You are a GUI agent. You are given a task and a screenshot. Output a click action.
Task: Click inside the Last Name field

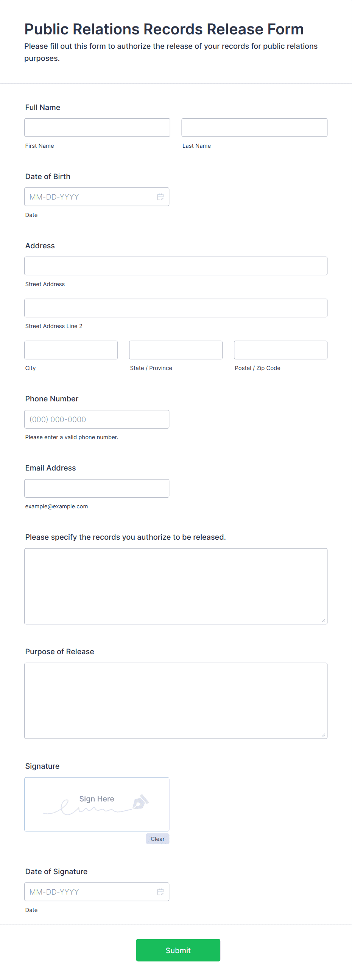tap(254, 127)
